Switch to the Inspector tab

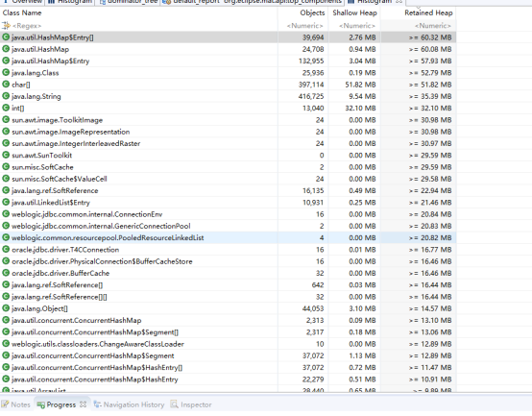tap(191, 404)
